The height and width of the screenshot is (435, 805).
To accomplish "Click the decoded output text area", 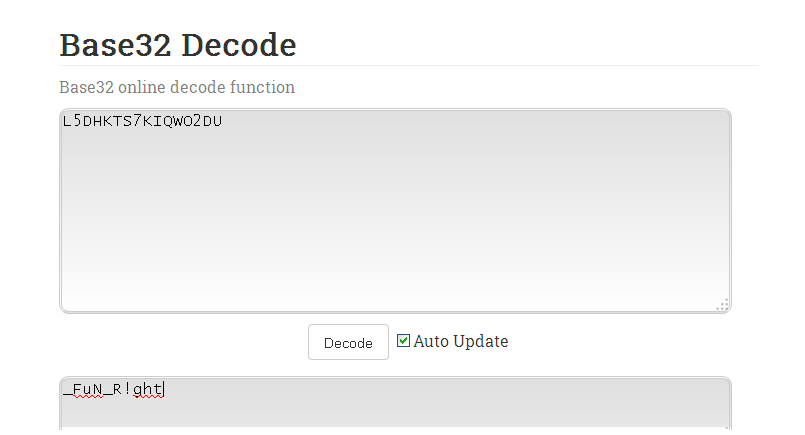I will click(x=395, y=403).
